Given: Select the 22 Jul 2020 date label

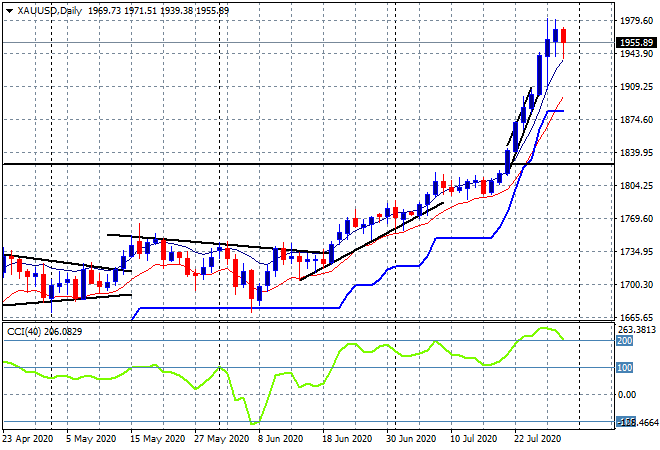Looking at the screenshot, I should pos(538,439).
